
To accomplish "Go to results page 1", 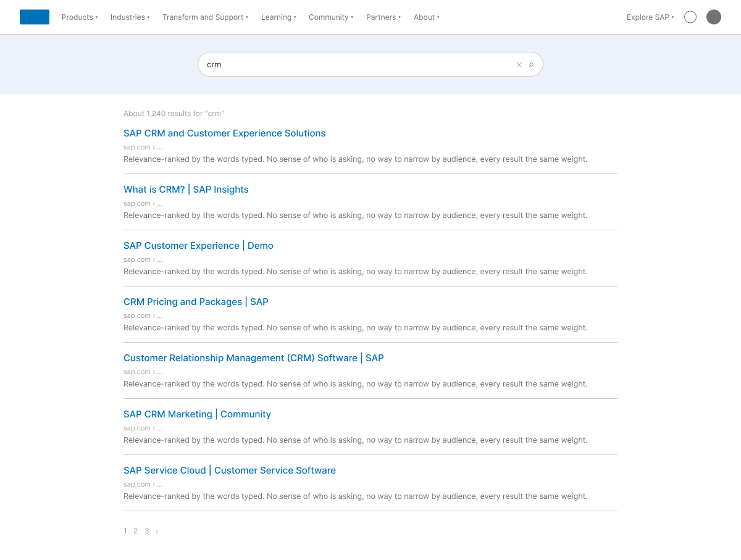I will point(125,531).
